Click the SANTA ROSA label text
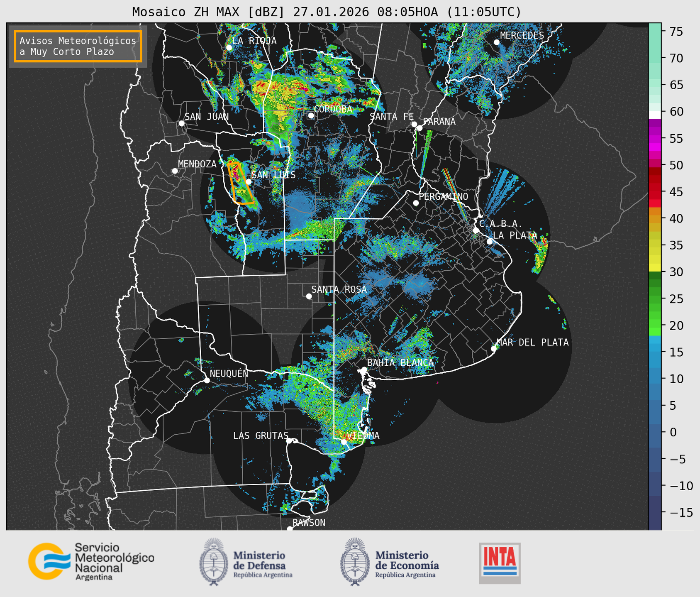 click(339, 289)
